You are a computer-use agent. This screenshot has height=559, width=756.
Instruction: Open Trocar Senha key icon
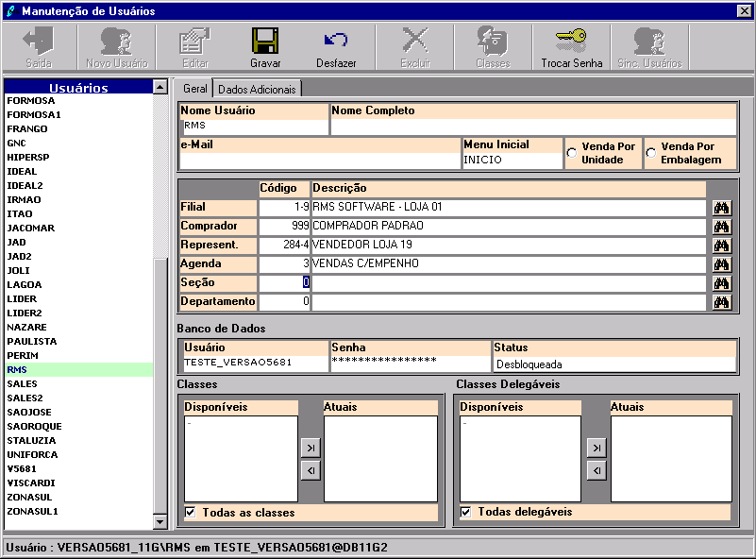571,41
